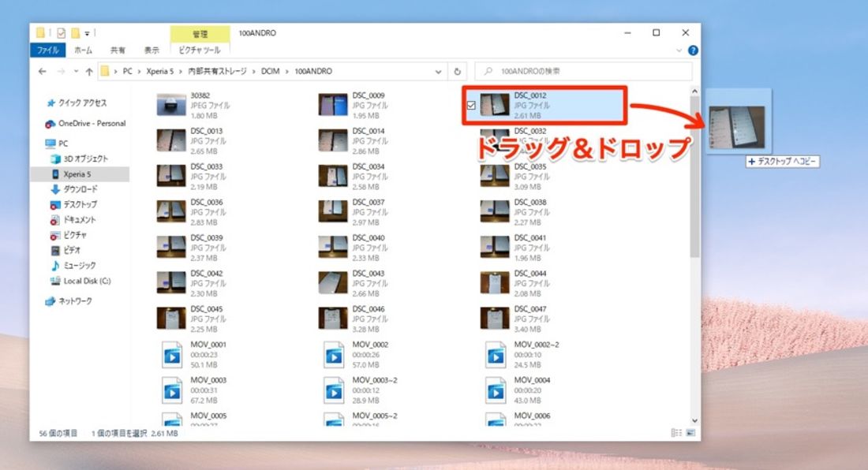Expand the address bar history dropdown

pos(438,71)
